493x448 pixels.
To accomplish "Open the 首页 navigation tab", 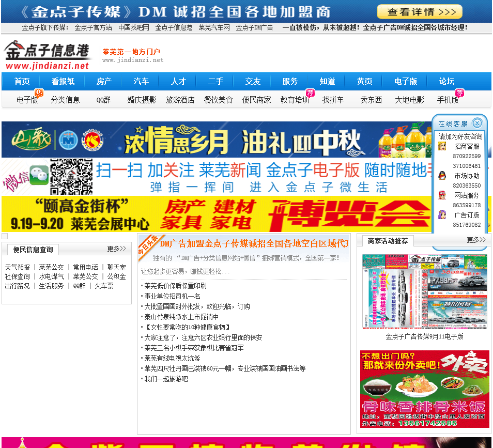I will pos(22,82).
